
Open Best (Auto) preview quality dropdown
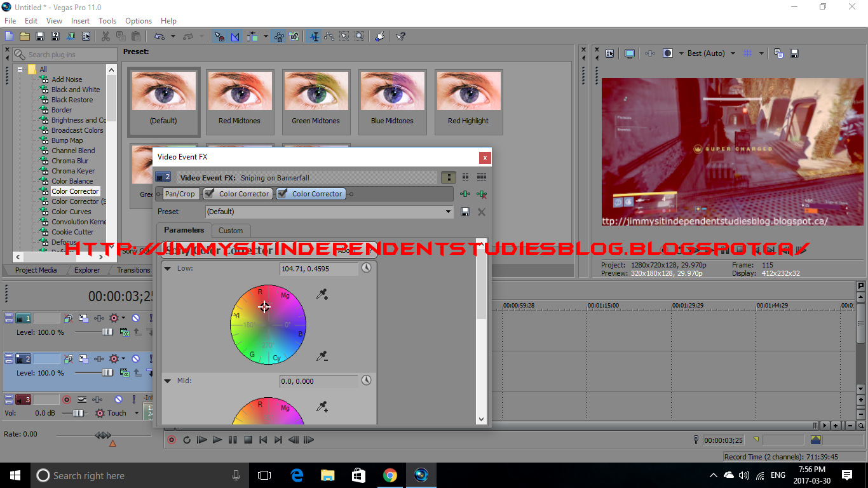(711, 53)
